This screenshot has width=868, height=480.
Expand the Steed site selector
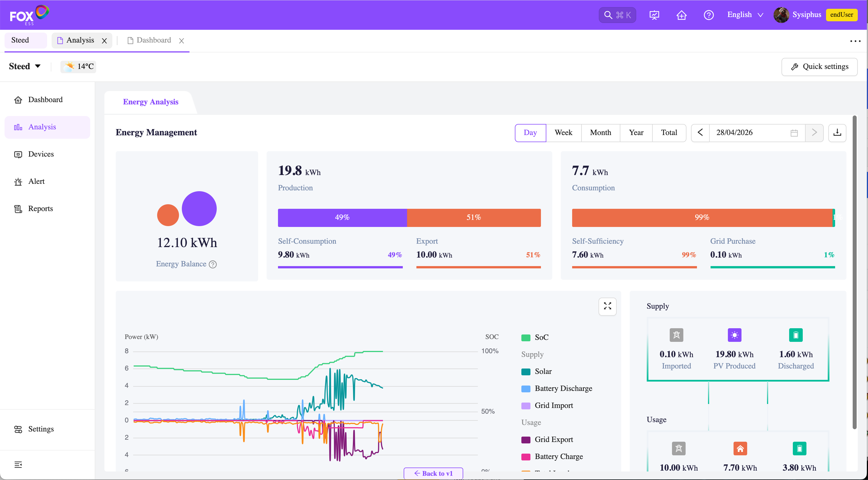(x=25, y=66)
